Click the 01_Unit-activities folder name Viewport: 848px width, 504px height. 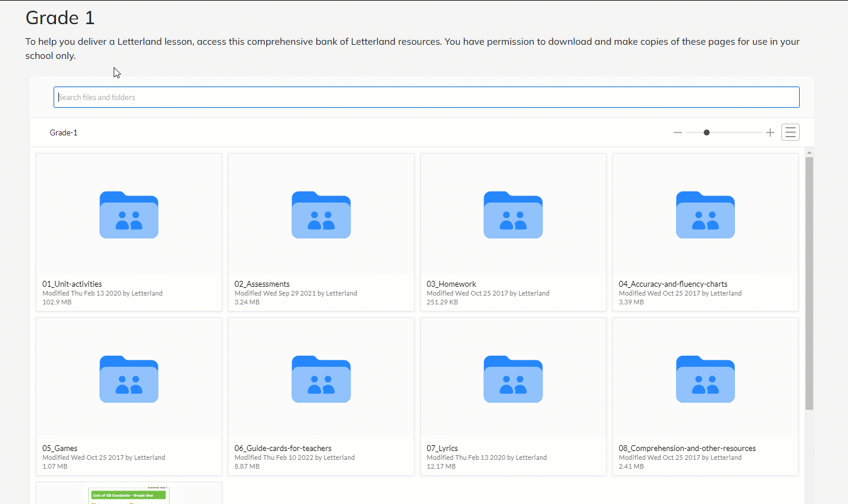click(x=72, y=284)
